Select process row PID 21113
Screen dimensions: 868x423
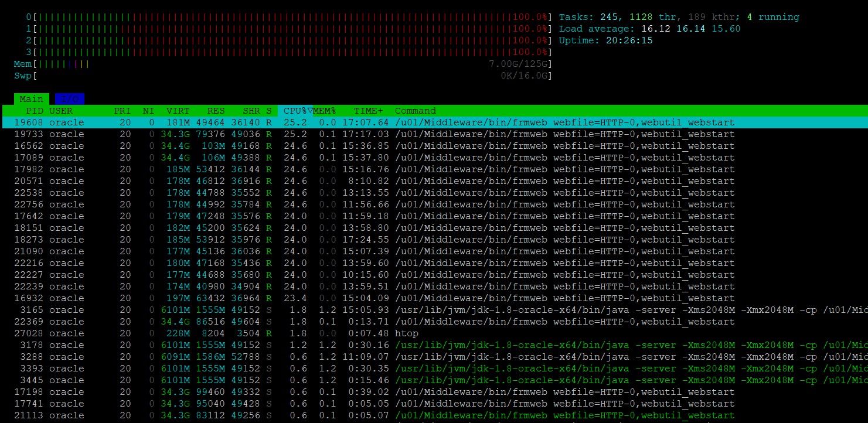(x=434, y=415)
